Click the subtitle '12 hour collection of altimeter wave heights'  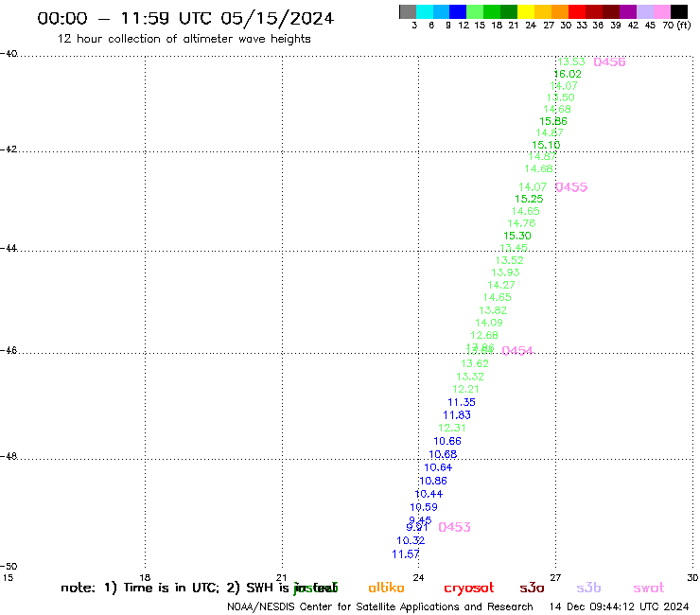coord(184,39)
